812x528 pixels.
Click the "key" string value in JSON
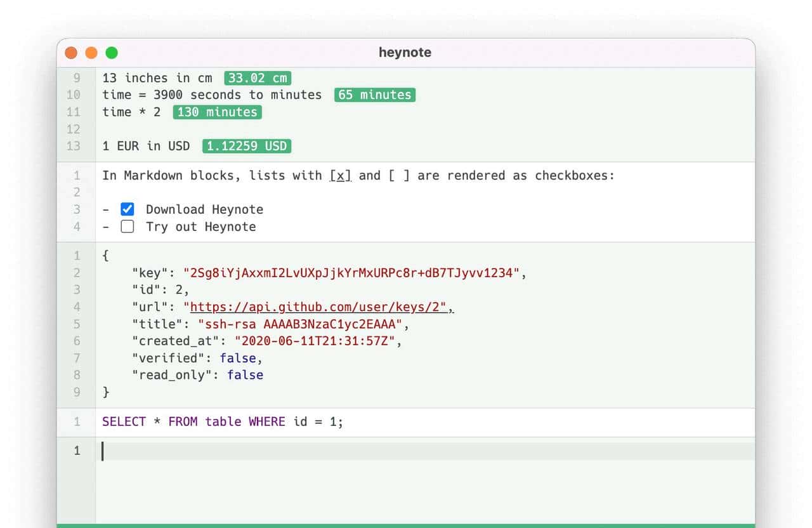(x=351, y=273)
